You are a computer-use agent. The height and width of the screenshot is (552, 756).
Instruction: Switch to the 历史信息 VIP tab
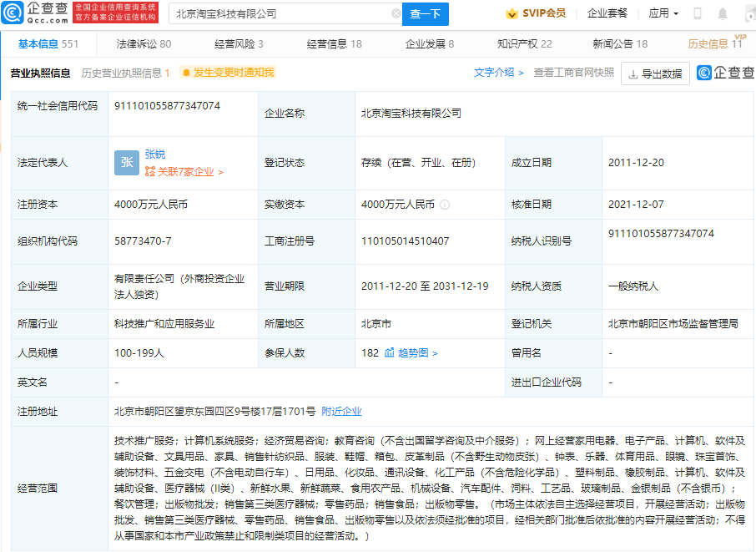click(x=715, y=44)
